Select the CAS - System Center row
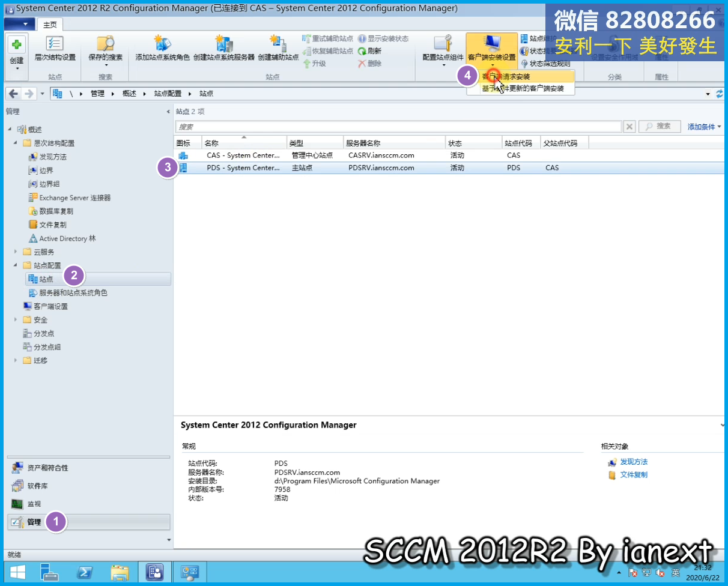Screen dimensions: 728x586 [449, 156]
